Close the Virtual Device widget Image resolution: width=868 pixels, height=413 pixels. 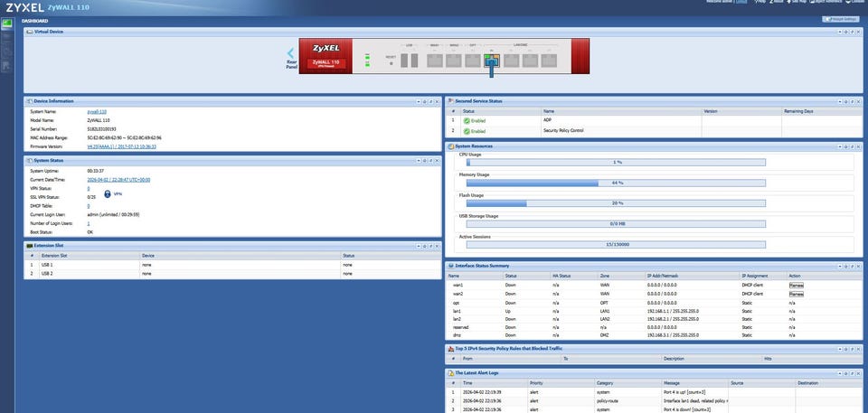click(x=857, y=33)
